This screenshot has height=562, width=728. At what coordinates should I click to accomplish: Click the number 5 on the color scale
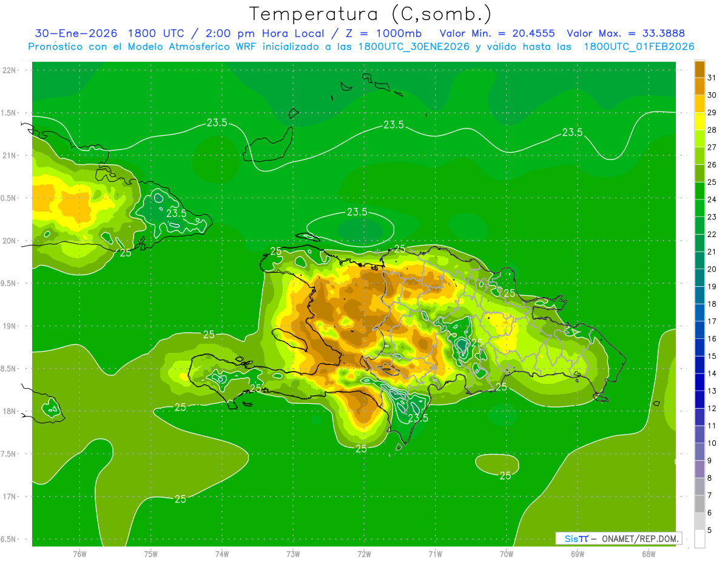pos(710,530)
